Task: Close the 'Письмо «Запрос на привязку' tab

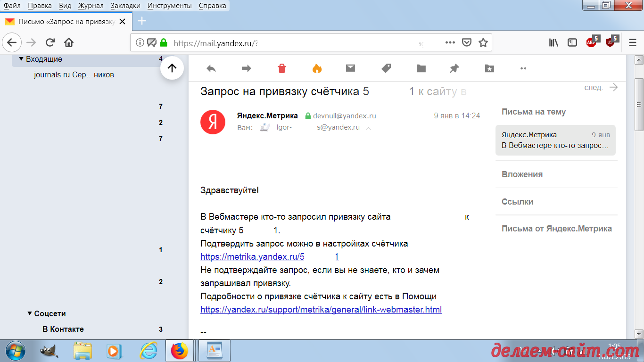Action: click(x=122, y=22)
